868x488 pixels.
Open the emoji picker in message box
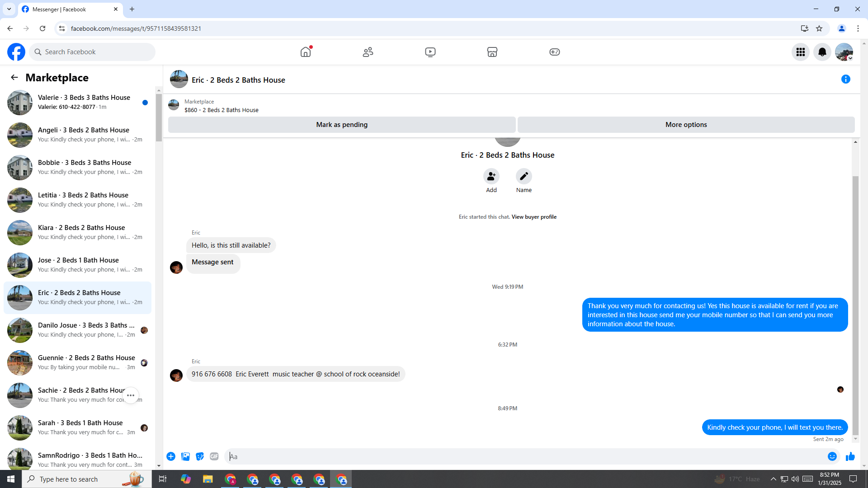(x=832, y=456)
